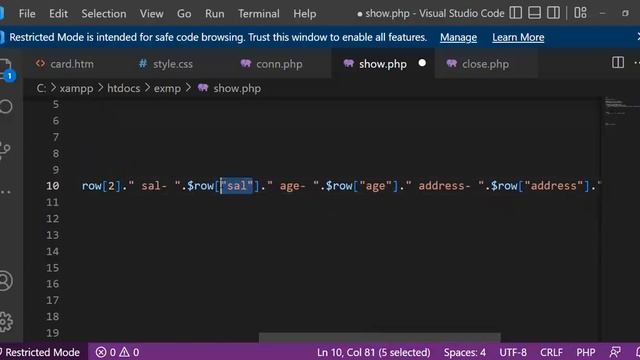Click row[2] in line 10
The image size is (640, 360).
[101, 186]
